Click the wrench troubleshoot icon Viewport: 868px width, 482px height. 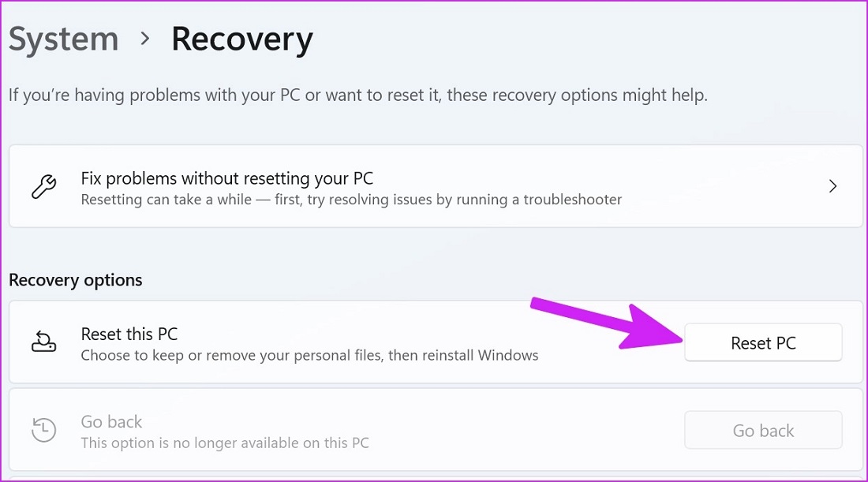[x=43, y=187]
